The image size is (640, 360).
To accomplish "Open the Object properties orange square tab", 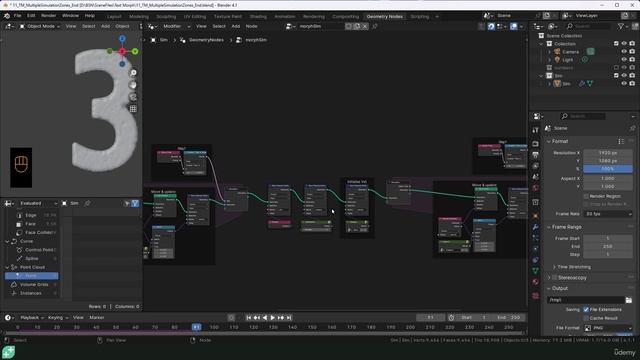I will [536, 216].
